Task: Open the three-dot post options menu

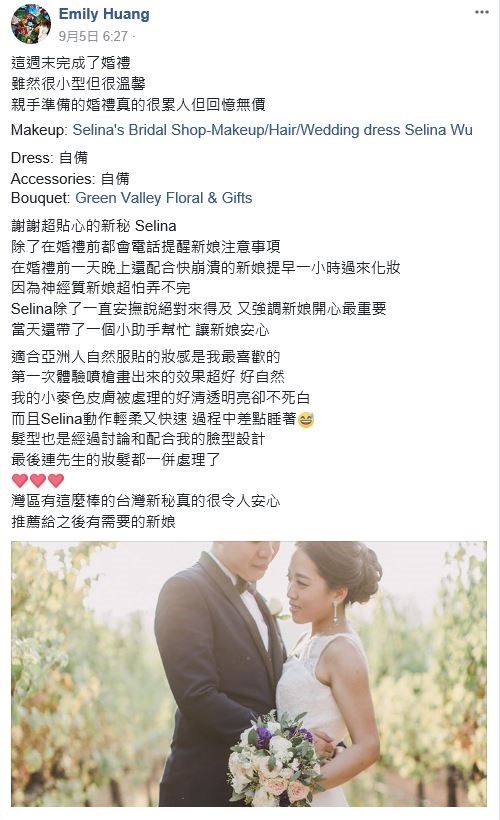Action: 481,13
